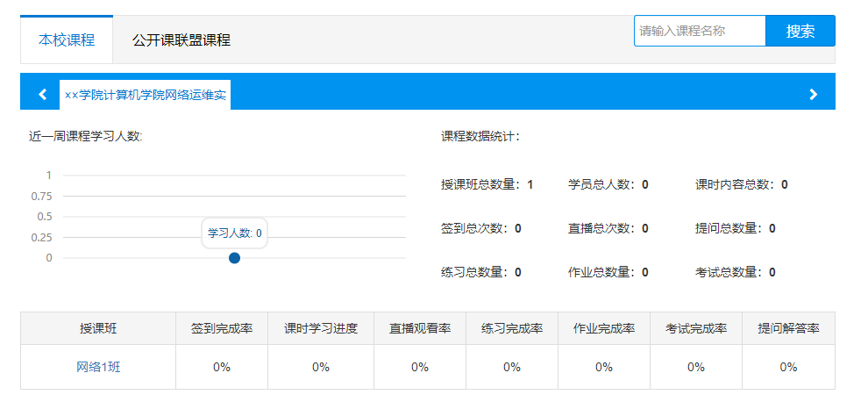Click the 提问解答率 column header

[x=788, y=328]
